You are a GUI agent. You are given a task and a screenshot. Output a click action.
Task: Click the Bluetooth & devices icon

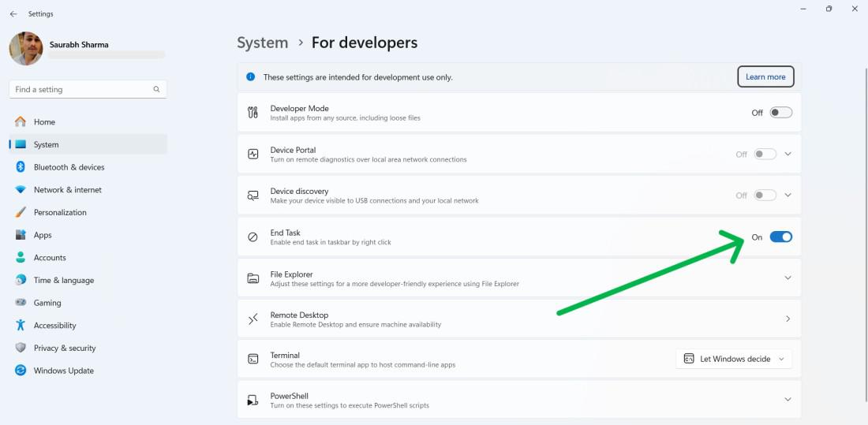[21, 167]
